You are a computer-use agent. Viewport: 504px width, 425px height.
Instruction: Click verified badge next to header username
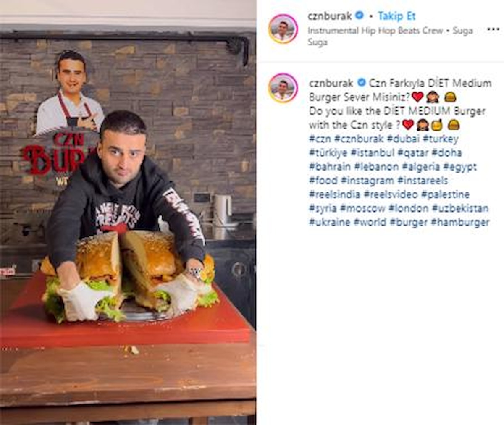click(x=360, y=16)
